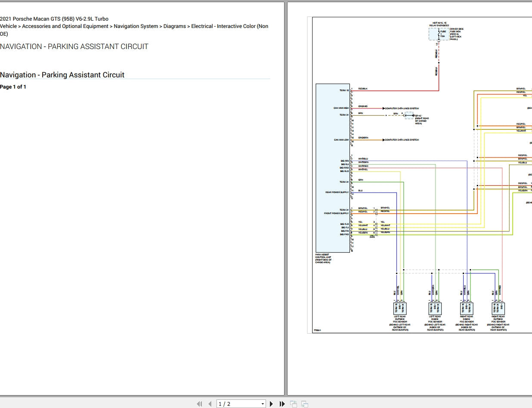Viewport: 532px width, 408px height.
Task: Advance to the next page
Action: click(271, 404)
